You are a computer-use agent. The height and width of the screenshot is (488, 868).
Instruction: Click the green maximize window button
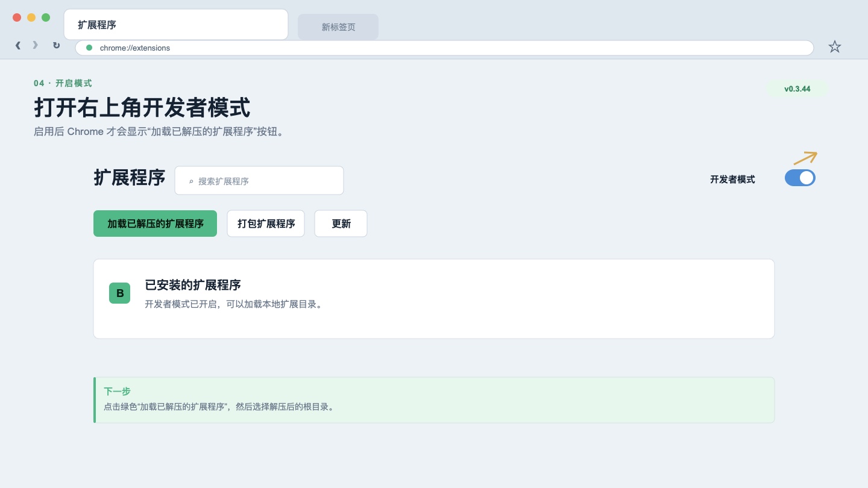(46, 17)
